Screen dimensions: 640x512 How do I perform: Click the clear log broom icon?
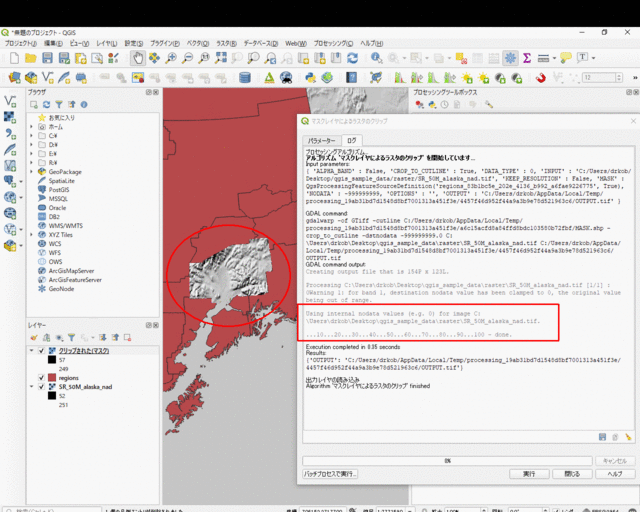pyautogui.click(x=629, y=437)
